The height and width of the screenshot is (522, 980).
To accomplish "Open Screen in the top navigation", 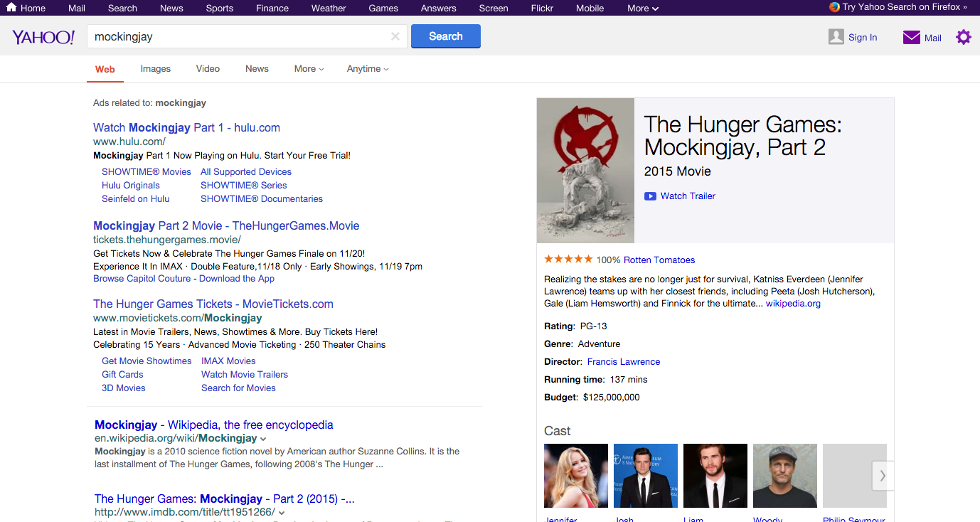I will (494, 8).
